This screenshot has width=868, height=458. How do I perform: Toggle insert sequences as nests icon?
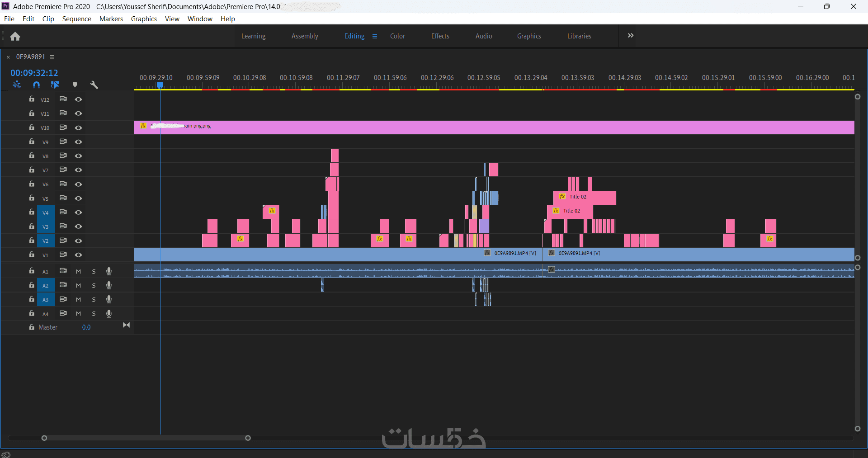(17, 85)
